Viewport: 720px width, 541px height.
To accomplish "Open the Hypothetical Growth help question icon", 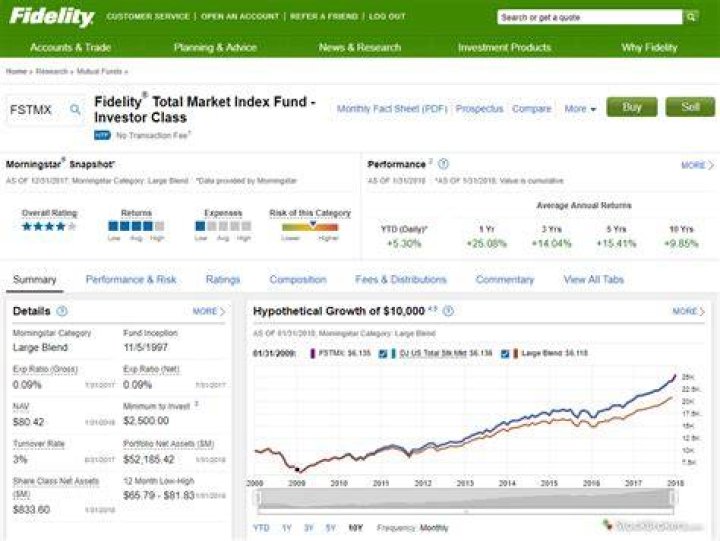I will tap(449, 311).
